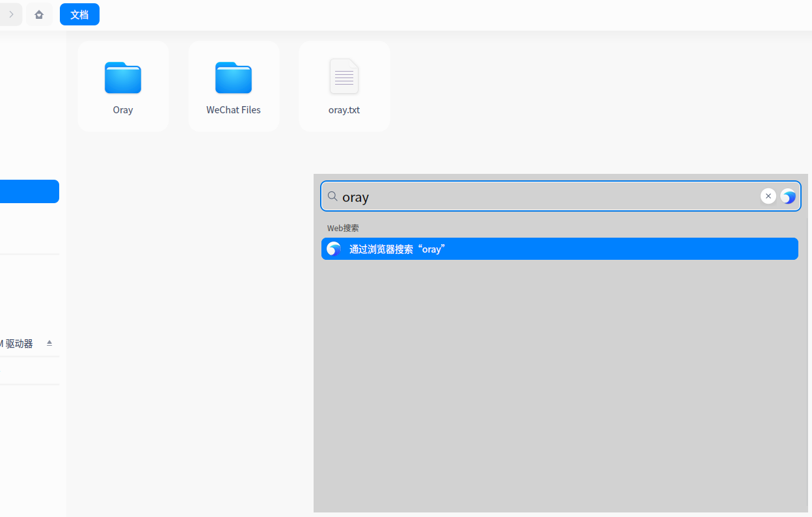Click the 文档 breadcrumb button
812x517 pixels.
[x=79, y=14]
